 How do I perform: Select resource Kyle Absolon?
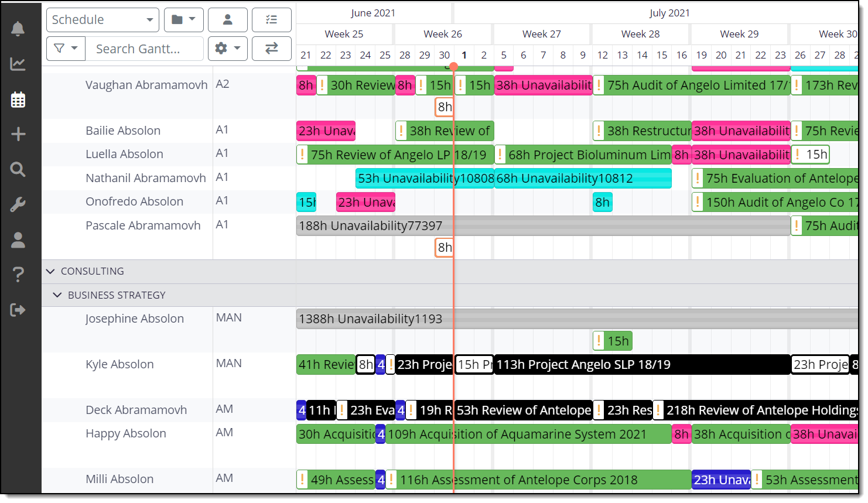click(119, 364)
